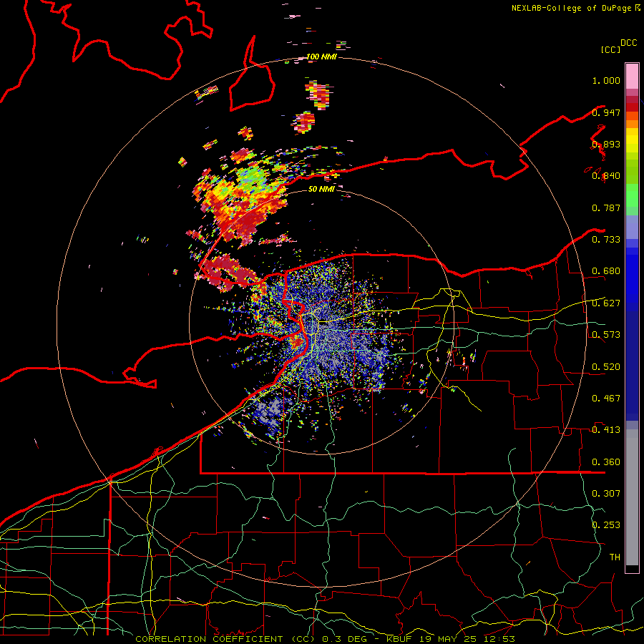Viewport: 644px width, 644px height.
Task: Pick the dark navy color bar segment
Action: pos(632,366)
